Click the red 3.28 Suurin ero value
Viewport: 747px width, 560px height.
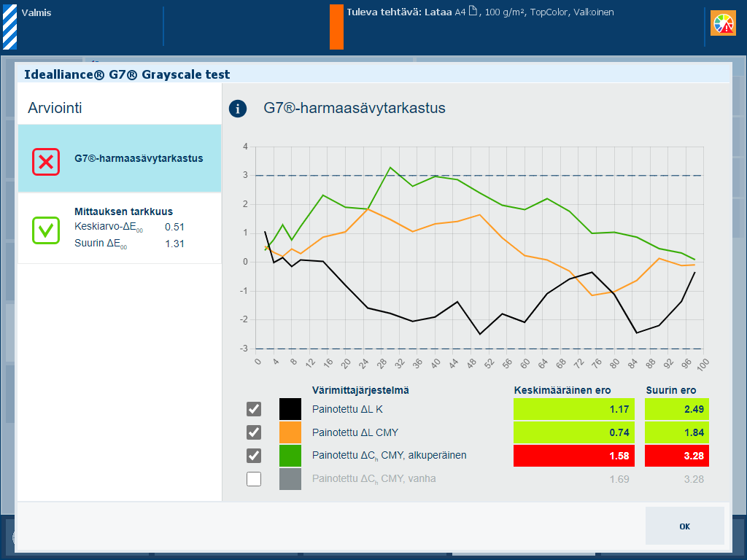click(x=676, y=456)
